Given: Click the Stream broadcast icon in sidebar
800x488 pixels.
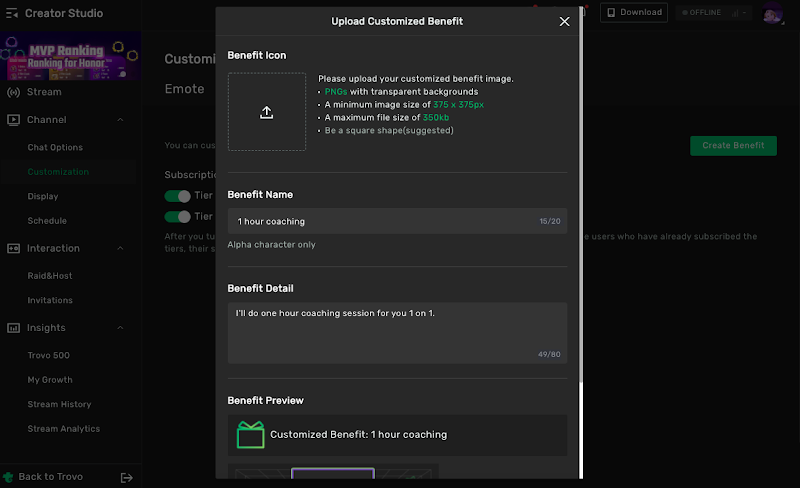Looking at the screenshot, I should click(13, 92).
